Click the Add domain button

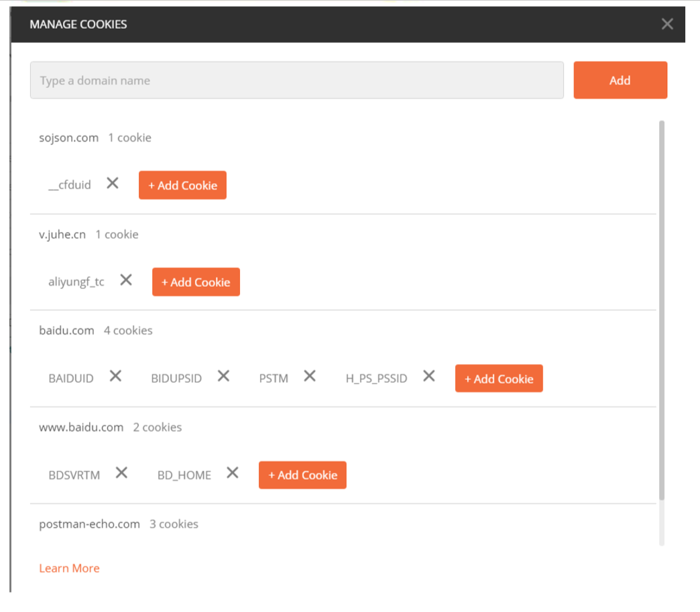[620, 80]
